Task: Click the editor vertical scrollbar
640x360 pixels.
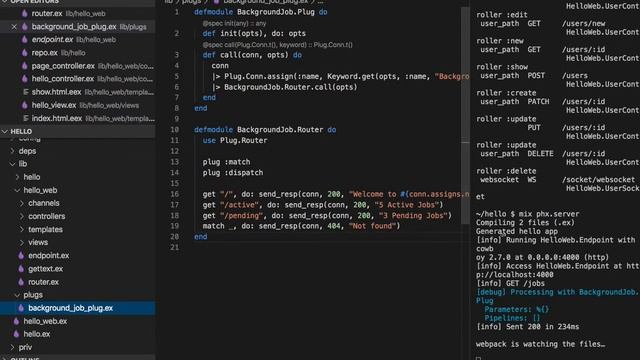Action: point(465,114)
